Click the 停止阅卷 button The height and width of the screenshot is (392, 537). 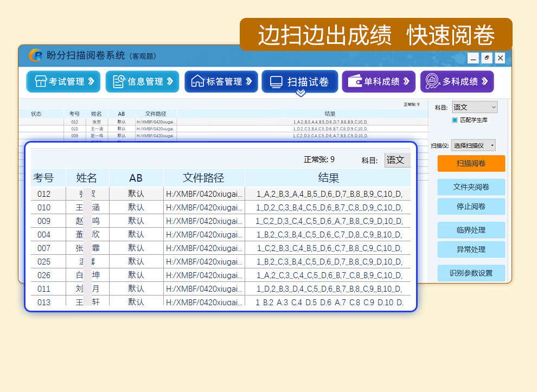471,207
